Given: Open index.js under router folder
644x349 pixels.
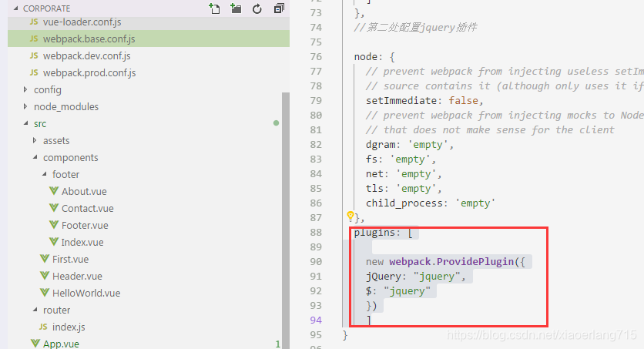Looking at the screenshot, I should pos(69,327).
